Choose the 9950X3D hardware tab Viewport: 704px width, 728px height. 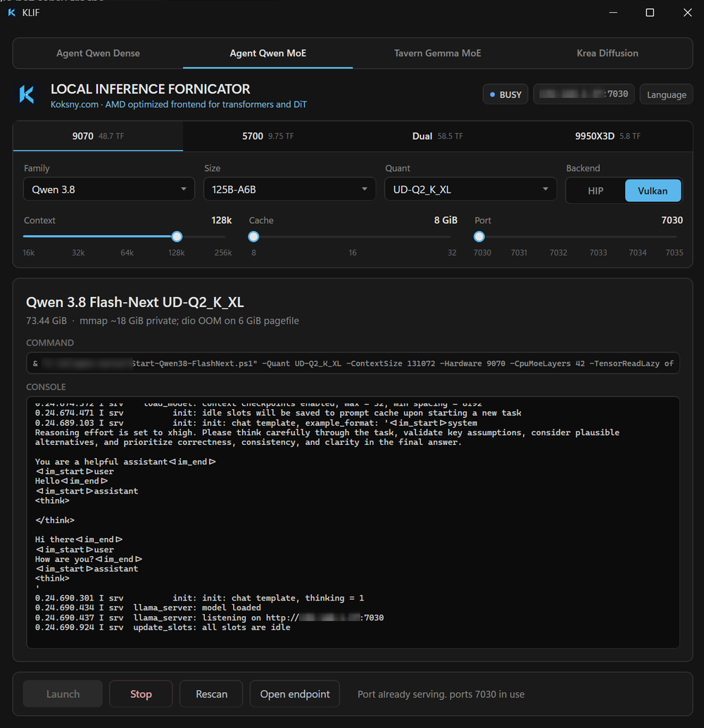pos(608,136)
